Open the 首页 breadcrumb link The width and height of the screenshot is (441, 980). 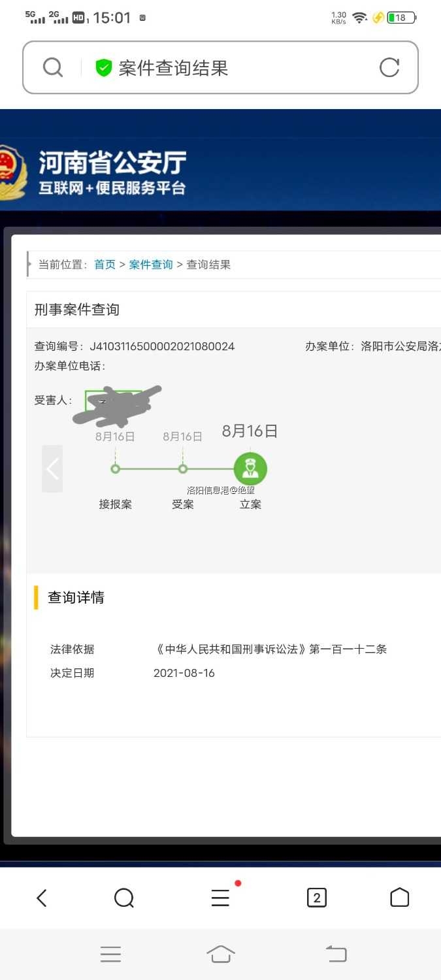(x=105, y=265)
